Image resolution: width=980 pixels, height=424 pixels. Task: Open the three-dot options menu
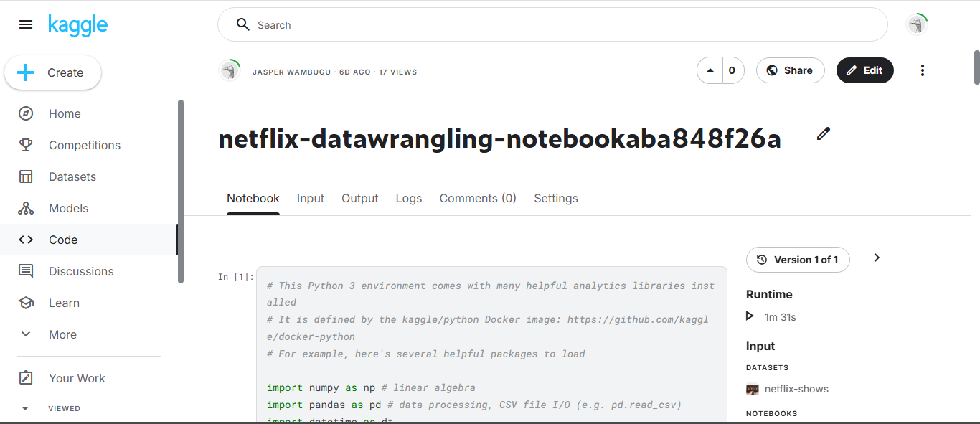(x=923, y=70)
